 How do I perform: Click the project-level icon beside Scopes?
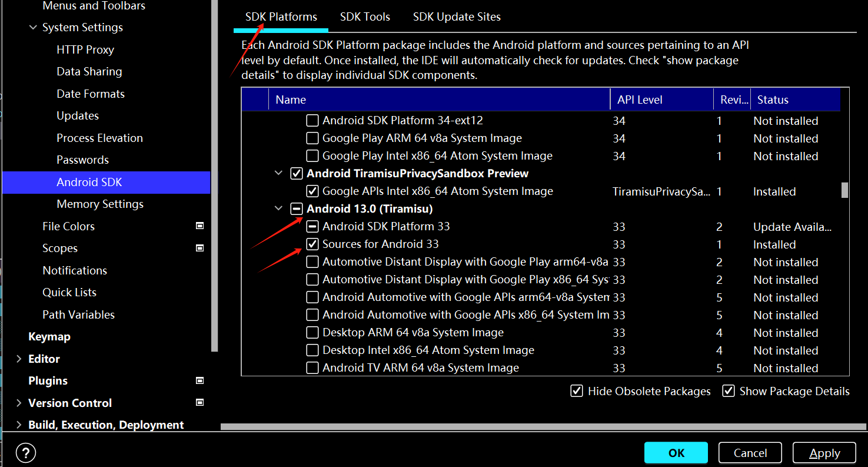pyautogui.click(x=199, y=248)
